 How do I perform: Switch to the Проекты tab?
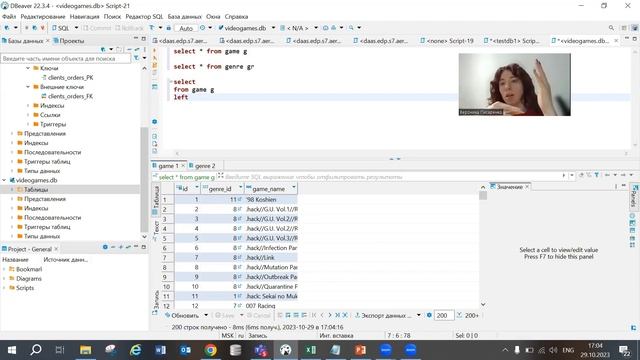pyautogui.click(x=69, y=40)
